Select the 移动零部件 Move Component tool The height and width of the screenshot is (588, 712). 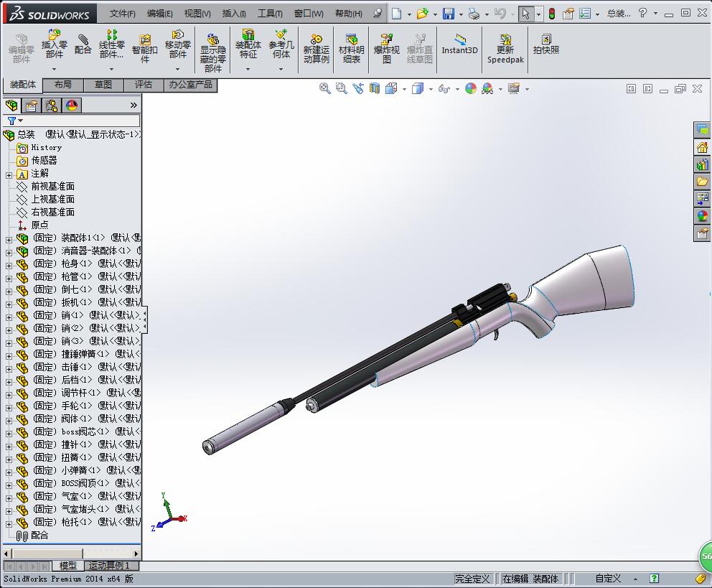point(177,44)
